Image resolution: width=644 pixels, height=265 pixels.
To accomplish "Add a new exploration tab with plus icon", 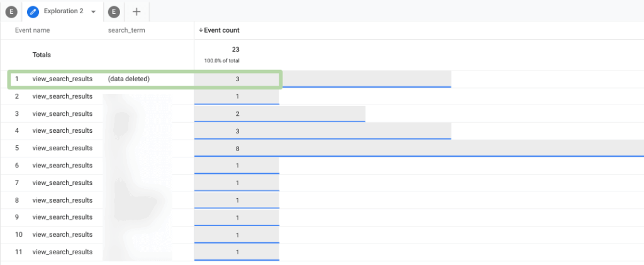I will [x=136, y=11].
